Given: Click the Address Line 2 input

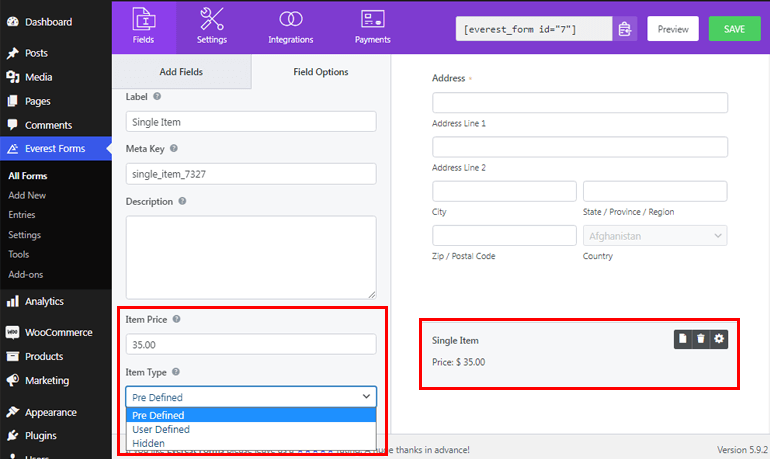Looking at the screenshot, I should click(580, 147).
